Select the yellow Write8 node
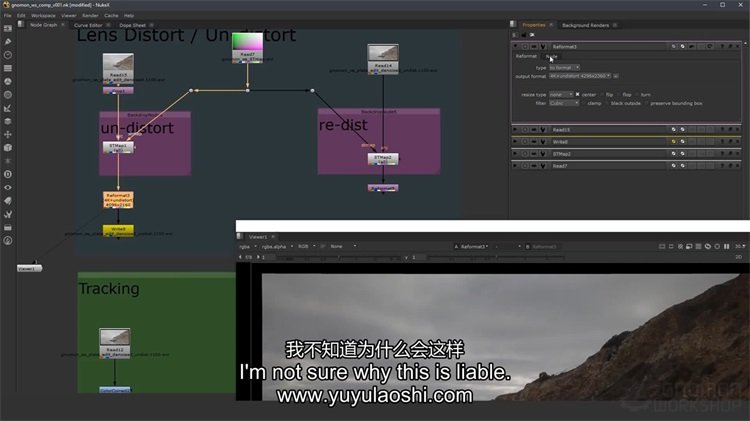This screenshot has height=421, width=750. pyautogui.click(x=118, y=230)
